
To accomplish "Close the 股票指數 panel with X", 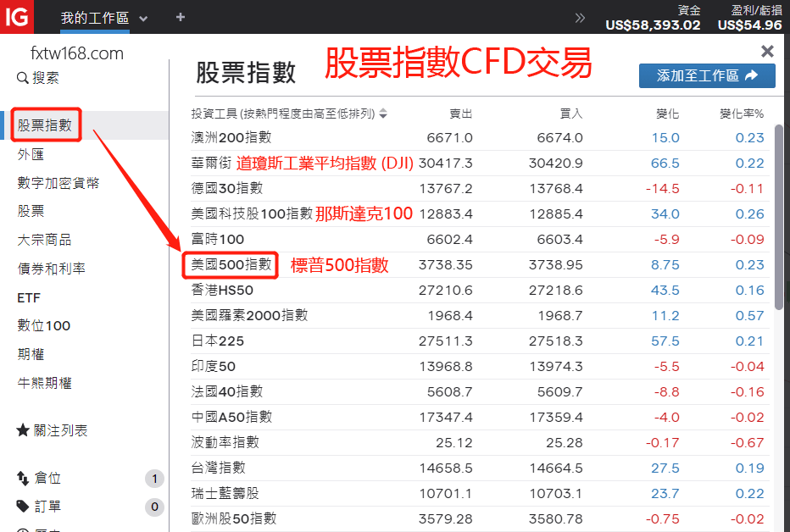I will pos(767,52).
